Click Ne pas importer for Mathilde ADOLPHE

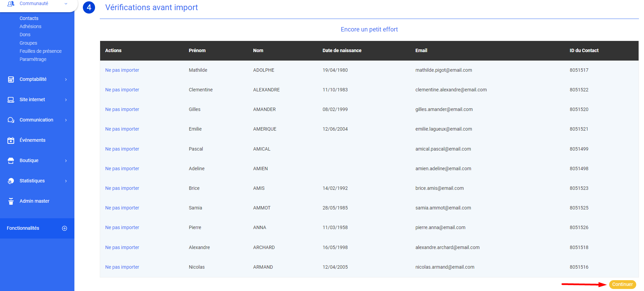click(122, 70)
